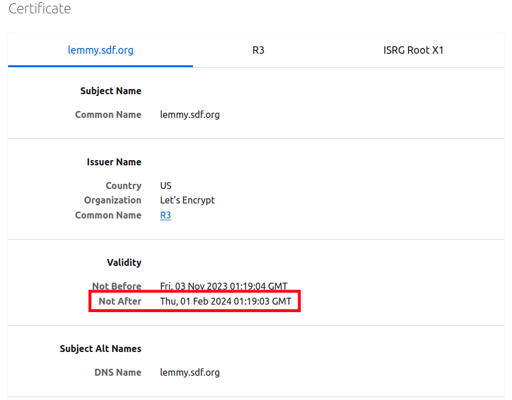
Task: Select the Not Before date value
Action: [224, 286]
